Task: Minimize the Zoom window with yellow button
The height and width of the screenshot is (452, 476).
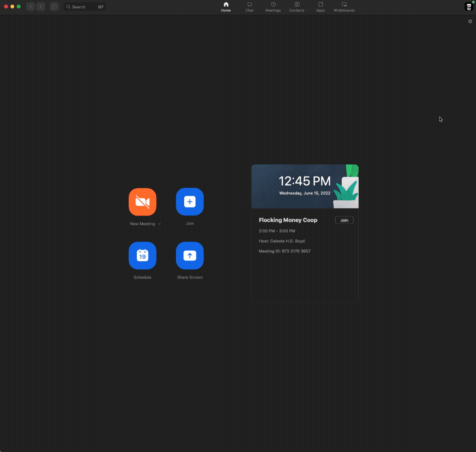Action: click(13, 6)
